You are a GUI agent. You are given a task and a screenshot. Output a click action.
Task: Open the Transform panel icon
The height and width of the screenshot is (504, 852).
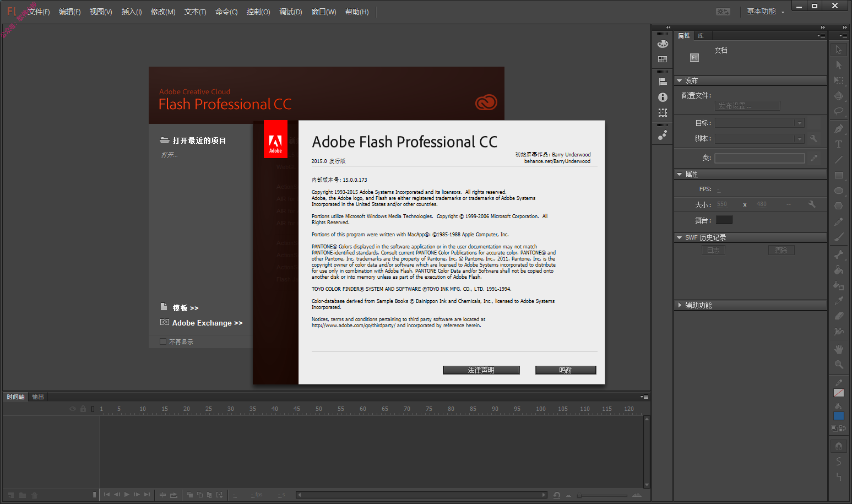click(663, 112)
